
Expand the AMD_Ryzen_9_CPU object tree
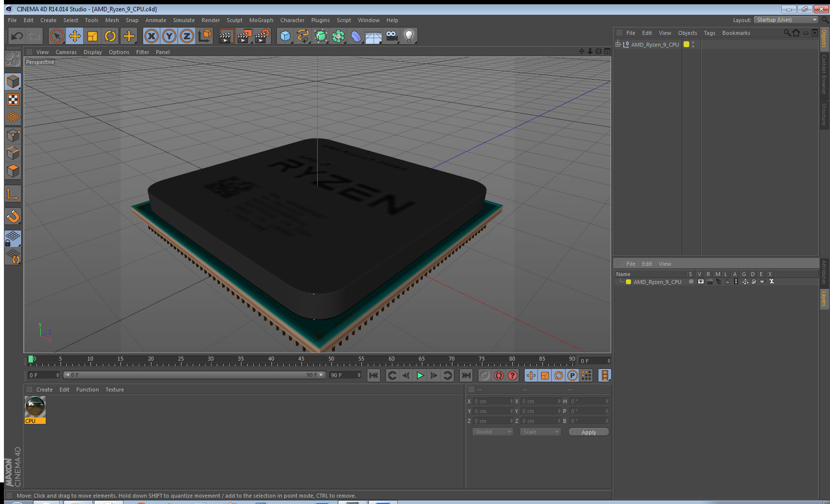click(618, 44)
